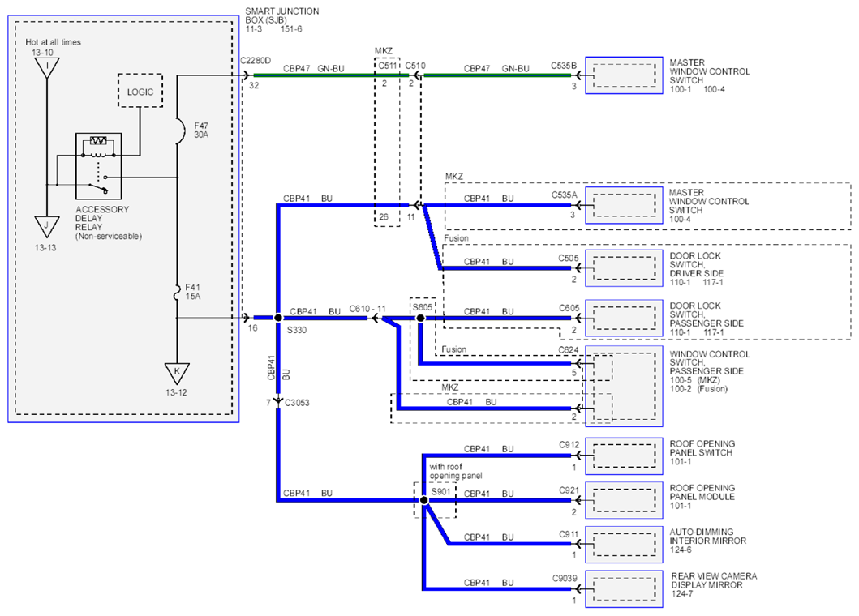Click the 'C605' connector label
Viewport: 859px width, 616px height.
click(x=569, y=308)
